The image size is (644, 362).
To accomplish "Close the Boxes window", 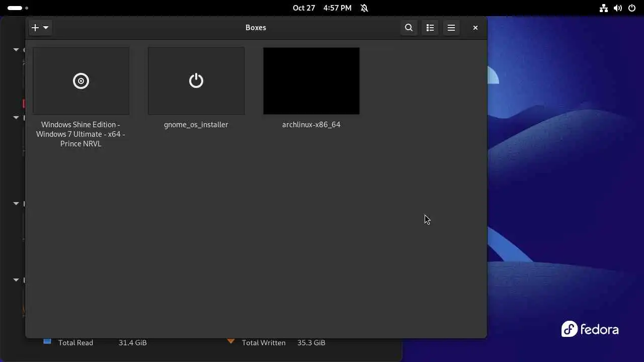I will tap(475, 28).
